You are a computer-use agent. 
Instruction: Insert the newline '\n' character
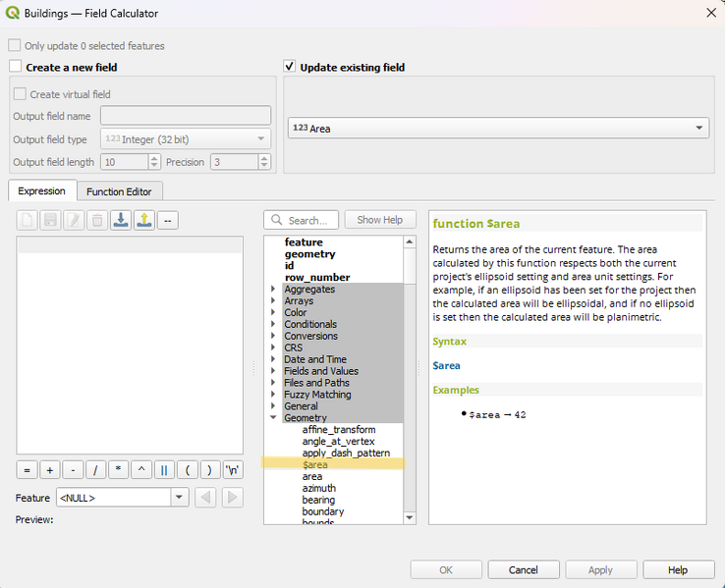pos(233,470)
